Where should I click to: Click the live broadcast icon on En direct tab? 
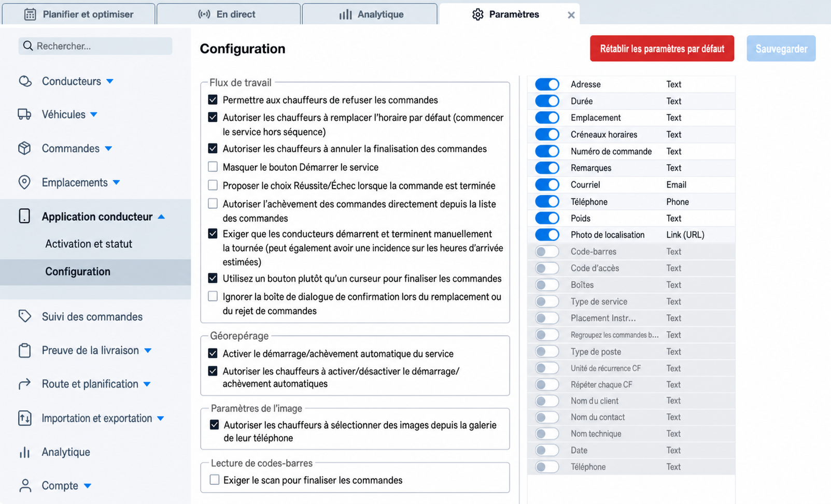point(204,15)
